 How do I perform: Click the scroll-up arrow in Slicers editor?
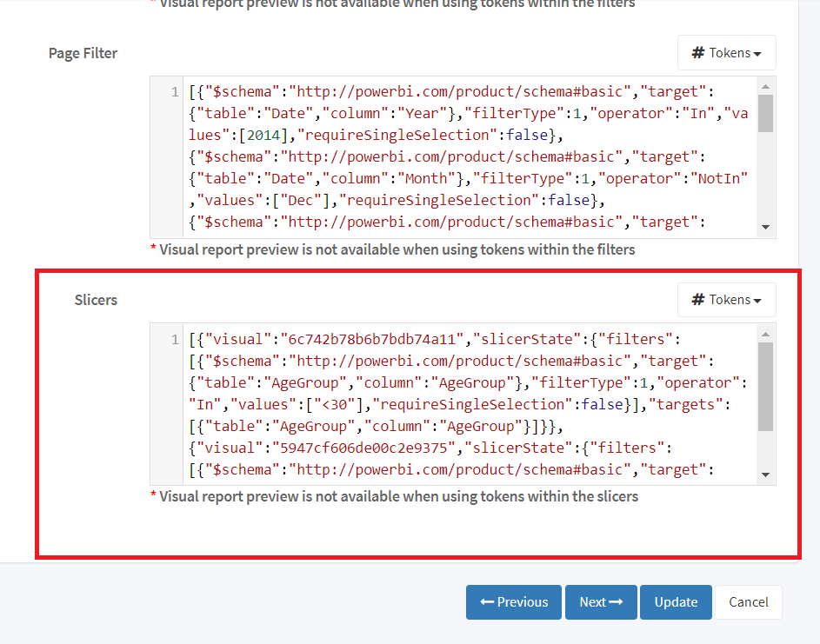click(x=765, y=333)
